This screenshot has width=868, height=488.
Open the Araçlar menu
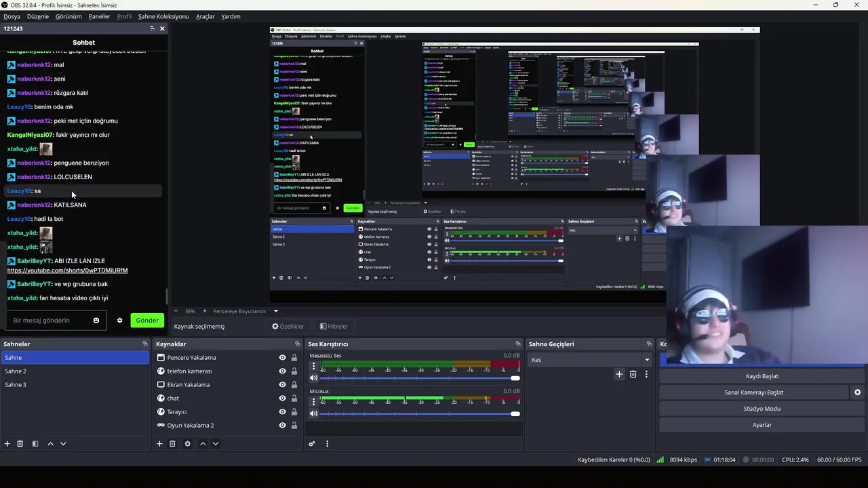click(205, 16)
